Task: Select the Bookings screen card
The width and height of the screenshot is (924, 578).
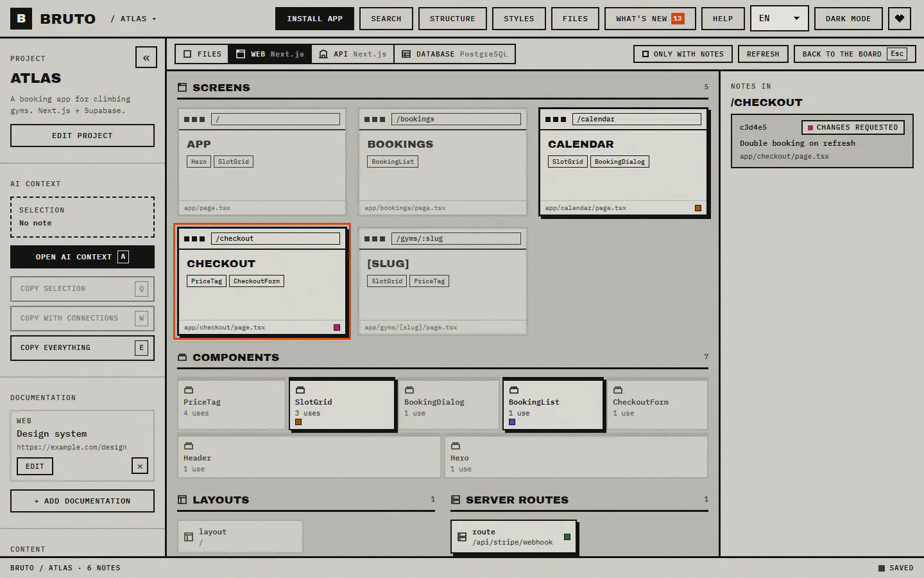Action: (443, 162)
